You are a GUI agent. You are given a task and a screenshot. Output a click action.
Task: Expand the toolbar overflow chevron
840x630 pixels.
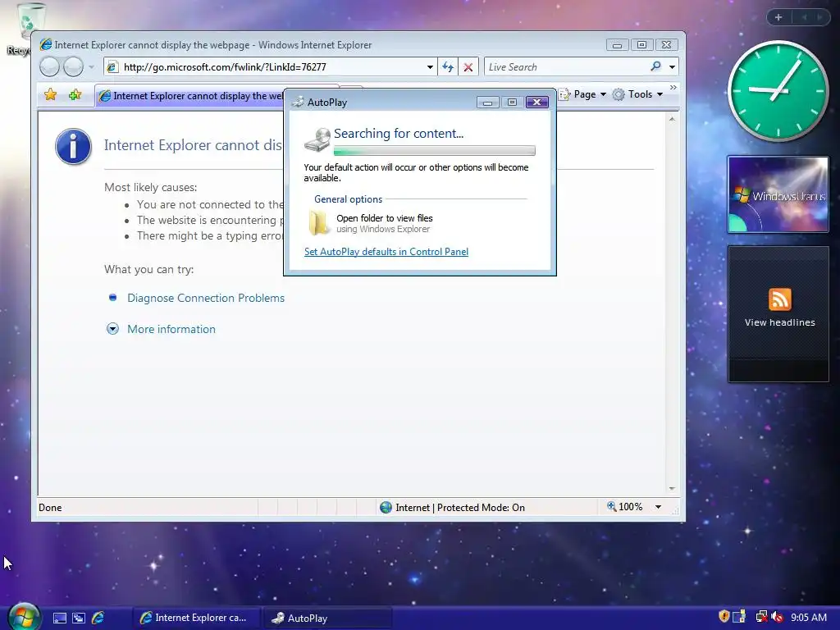pos(673,87)
